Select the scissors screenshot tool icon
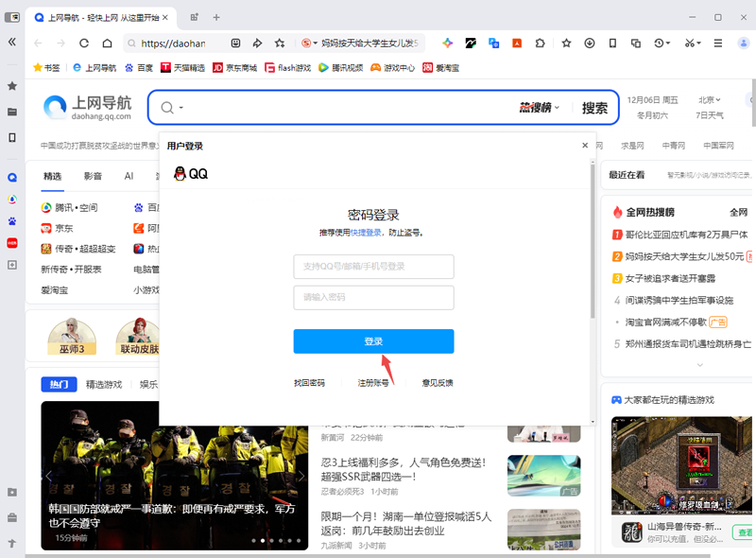 pos(689,44)
